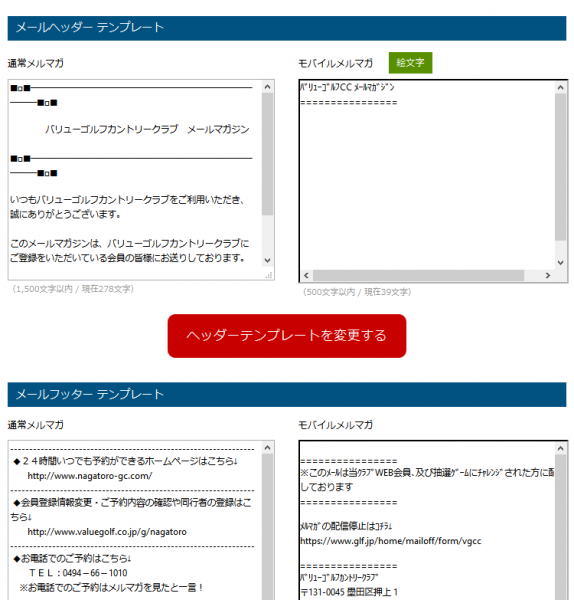Image resolution: width=574 pixels, height=600 pixels.
Task: Click up arrow of header mobile vertical scrollbar
Action: [x=561, y=88]
